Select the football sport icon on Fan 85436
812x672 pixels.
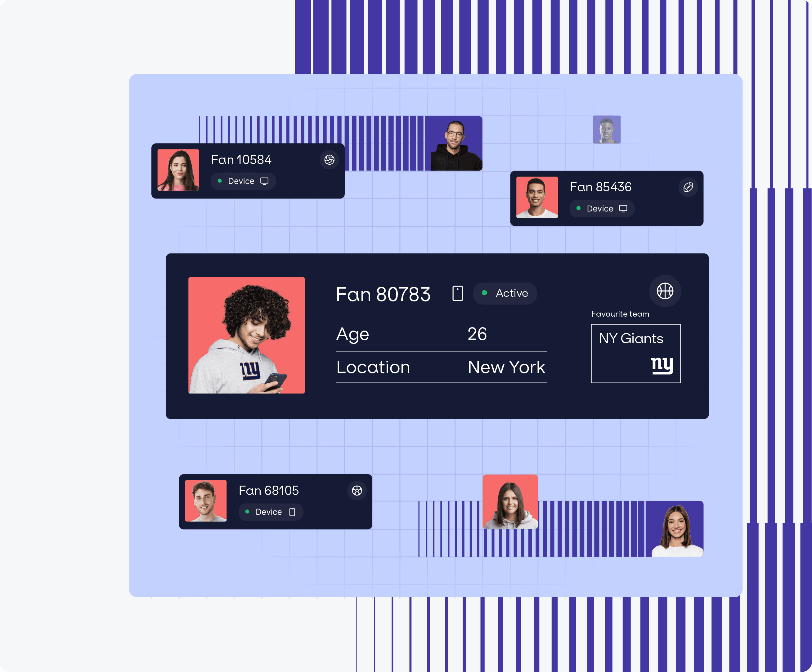[x=688, y=187]
